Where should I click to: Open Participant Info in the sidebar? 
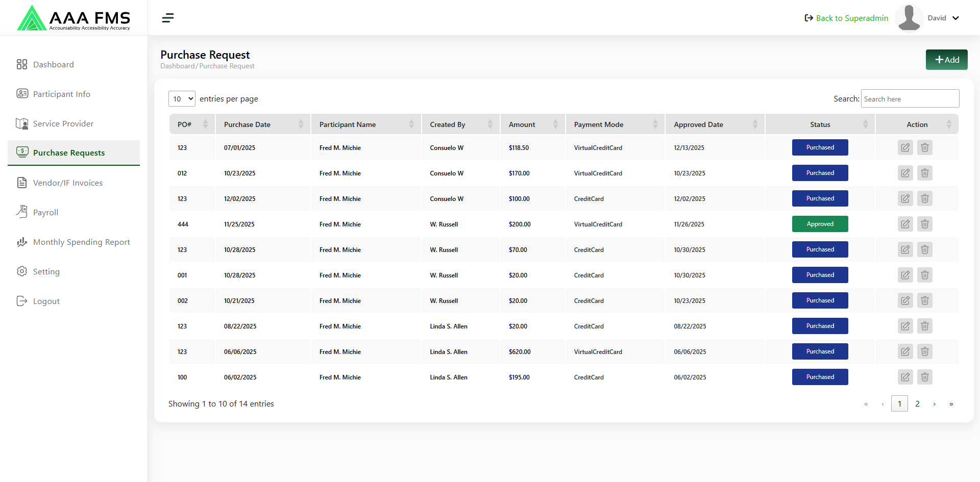(x=61, y=94)
